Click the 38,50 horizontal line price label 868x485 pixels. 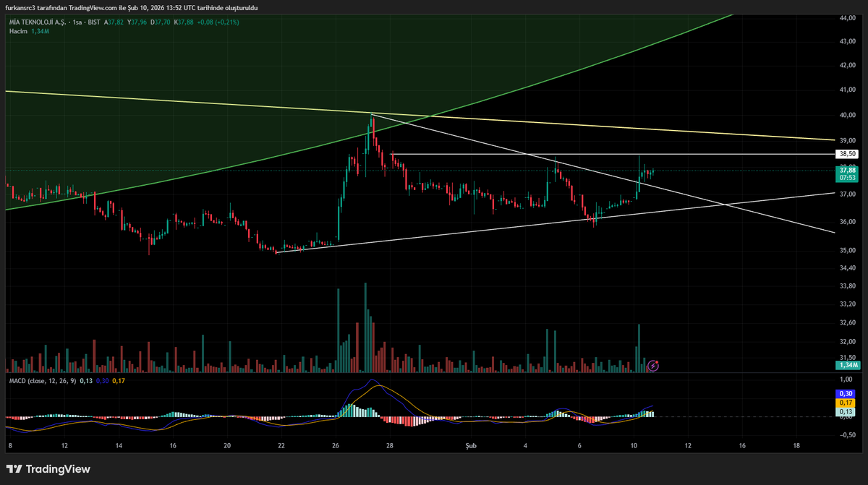coord(848,154)
